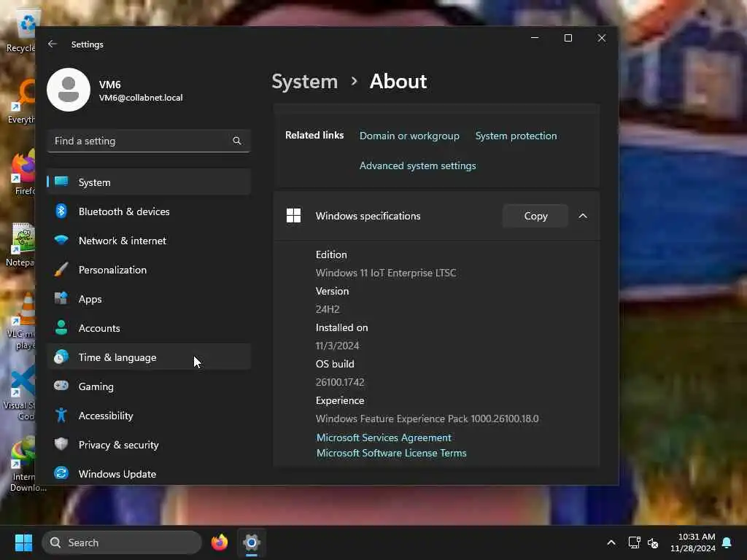Click the Personalization paintbrush icon
Image resolution: width=747 pixels, height=560 pixels.
click(x=61, y=270)
